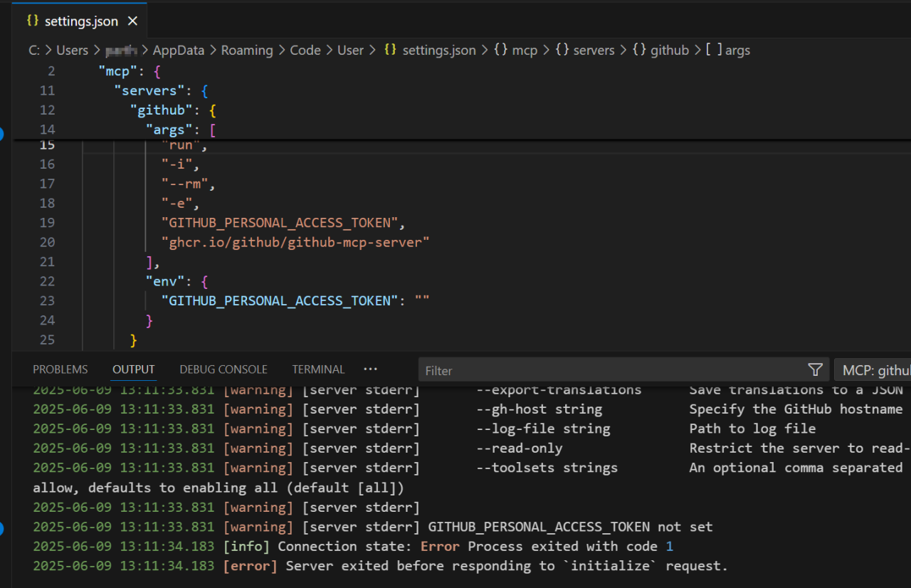Open the github breadcrumb dropdown
Image resolution: width=911 pixels, height=588 pixels.
(x=669, y=50)
